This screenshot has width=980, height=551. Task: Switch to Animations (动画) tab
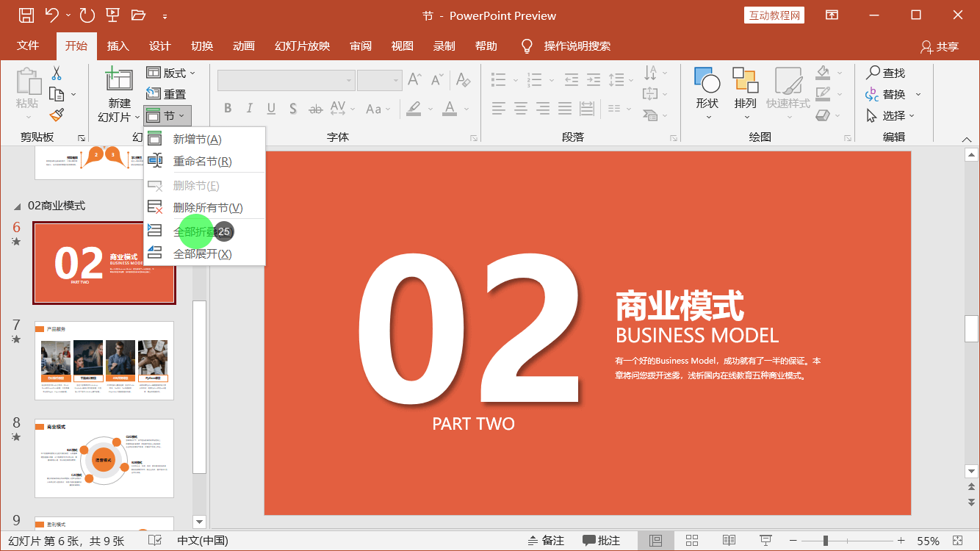click(x=244, y=46)
